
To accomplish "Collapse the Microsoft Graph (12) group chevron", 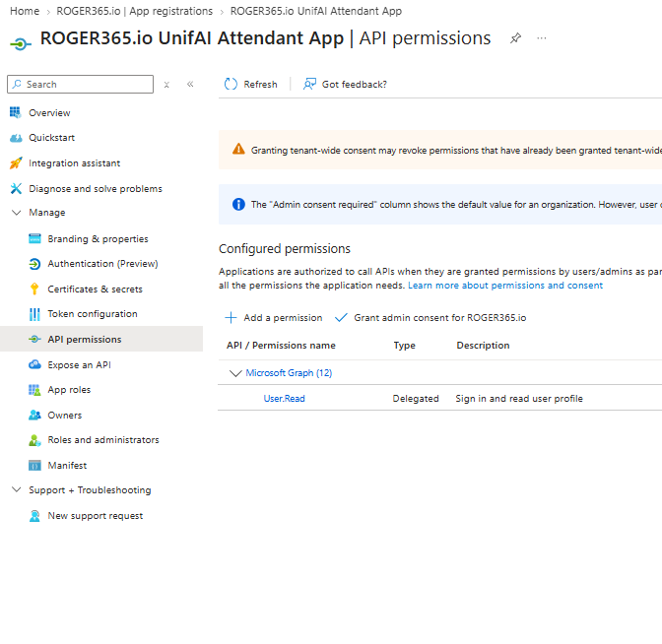I will 235,373.
